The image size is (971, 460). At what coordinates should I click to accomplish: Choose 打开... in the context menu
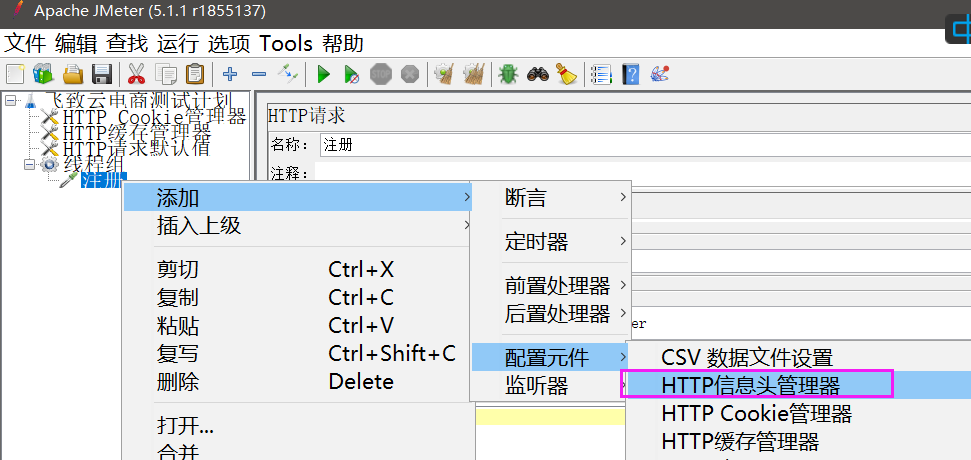[x=297, y=426]
